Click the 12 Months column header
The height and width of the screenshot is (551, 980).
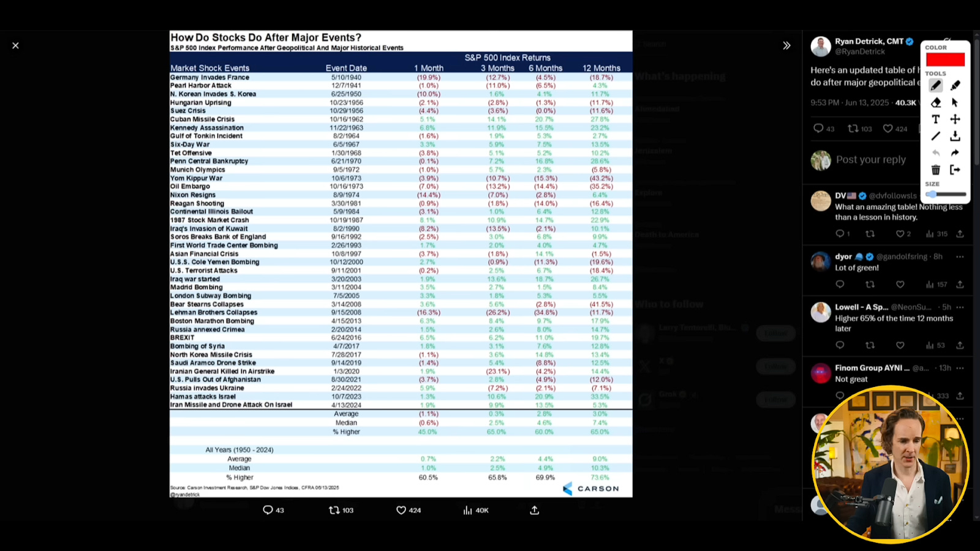(601, 68)
